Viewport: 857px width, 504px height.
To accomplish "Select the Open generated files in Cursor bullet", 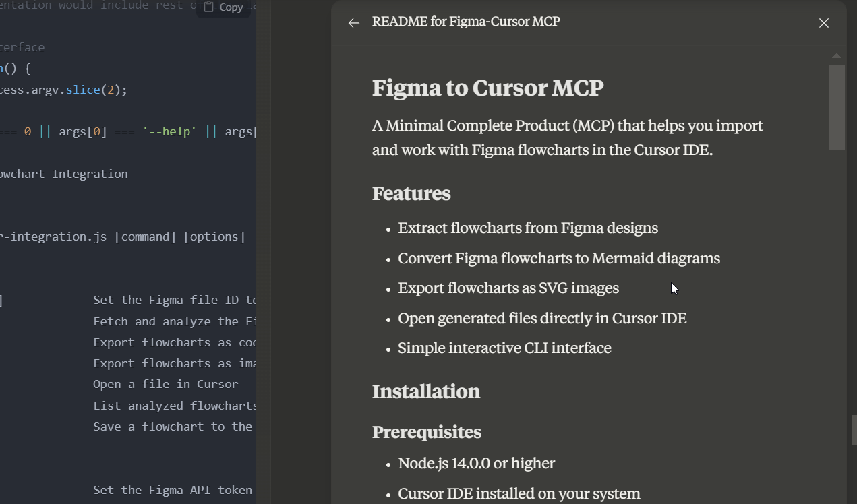I will 542,317.
